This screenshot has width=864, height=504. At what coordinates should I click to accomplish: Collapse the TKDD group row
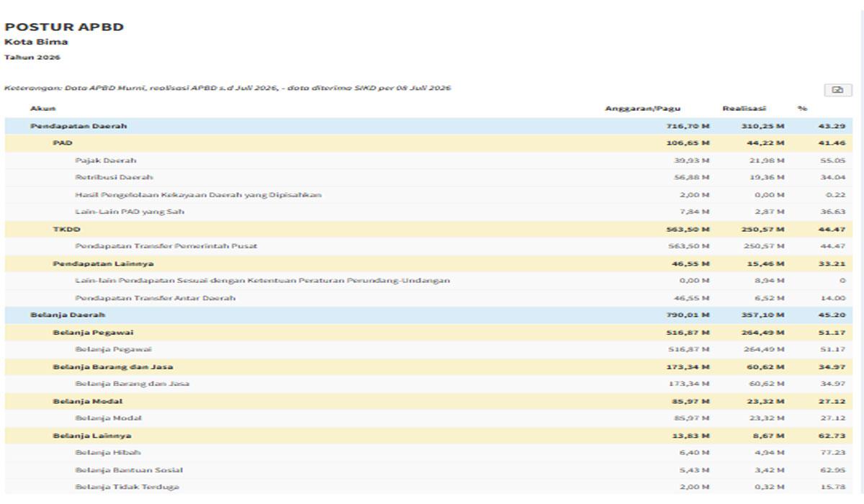[x=429, y=229]
